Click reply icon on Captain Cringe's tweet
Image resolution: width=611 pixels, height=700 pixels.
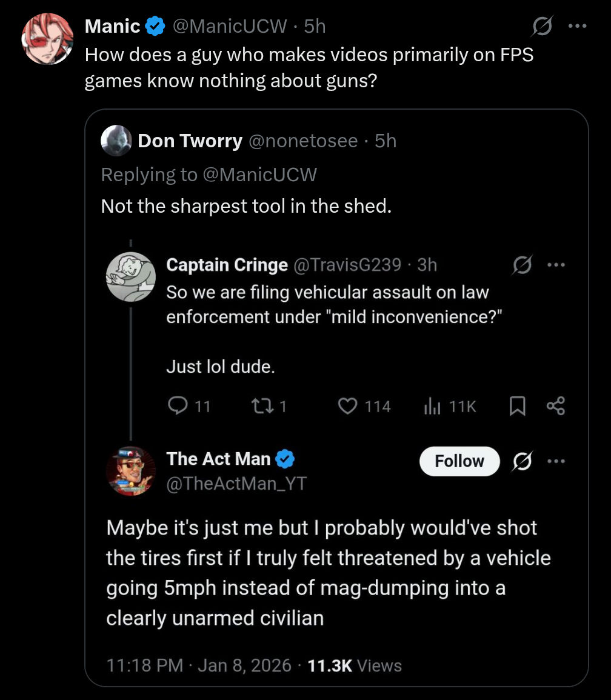point(178,406)
